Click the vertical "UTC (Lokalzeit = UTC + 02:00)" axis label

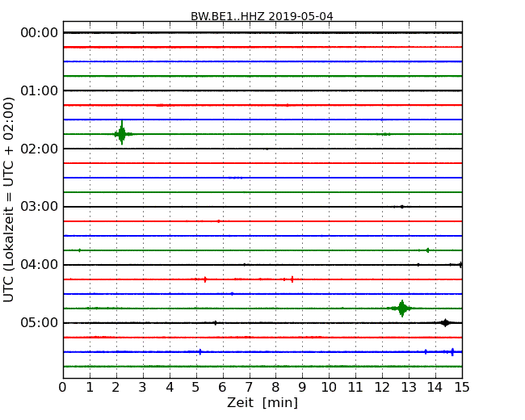click(9, 199)
